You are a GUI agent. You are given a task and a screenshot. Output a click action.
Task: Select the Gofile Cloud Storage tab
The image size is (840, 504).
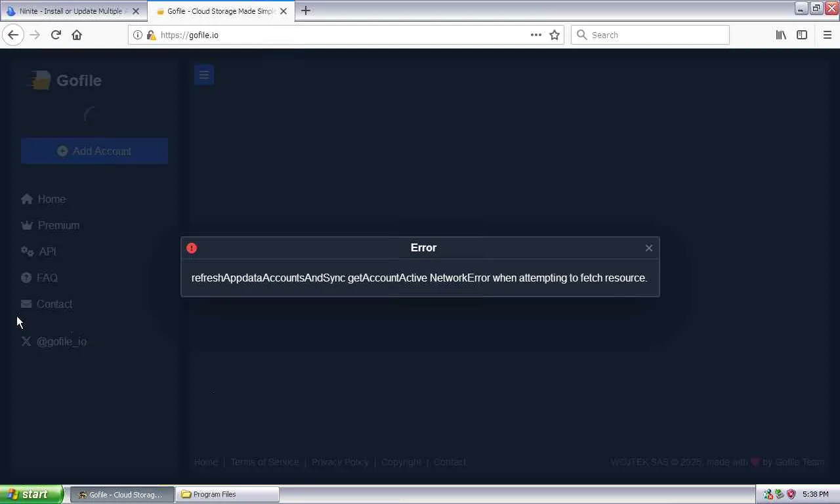coord(221,11)
